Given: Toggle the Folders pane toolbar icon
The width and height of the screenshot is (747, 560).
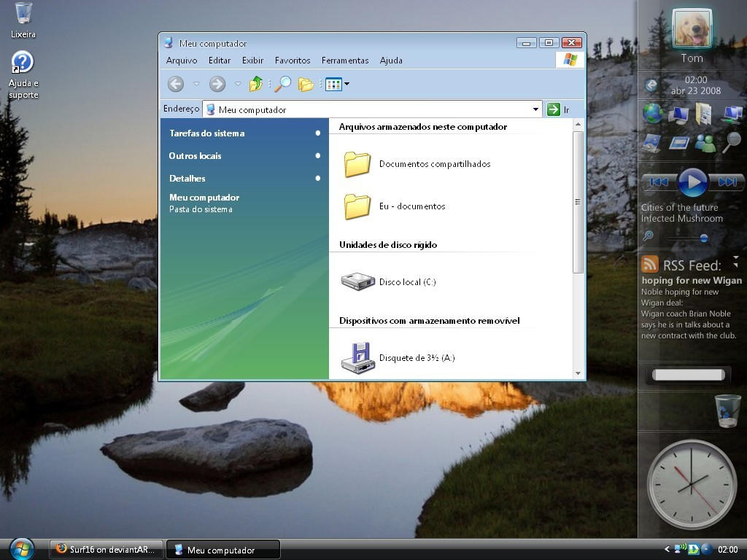Looking at the screenshot, I should coord(306,85).
